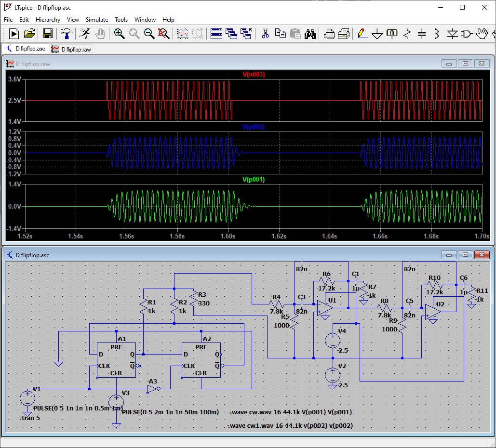Image resolution: width=496 pixels, height=448 pixels.
Task: Select the Label Net tool
Action: [x=392, y=33]
